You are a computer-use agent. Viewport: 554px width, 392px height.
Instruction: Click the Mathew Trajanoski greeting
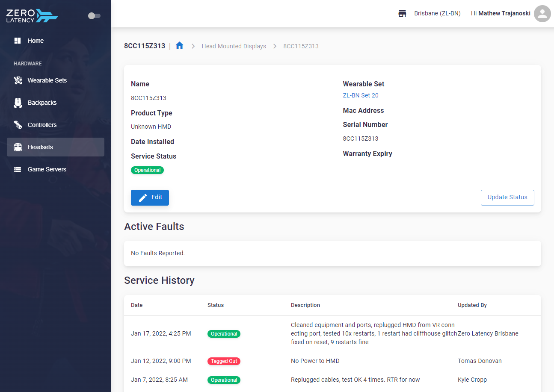[x=501, y=14]
